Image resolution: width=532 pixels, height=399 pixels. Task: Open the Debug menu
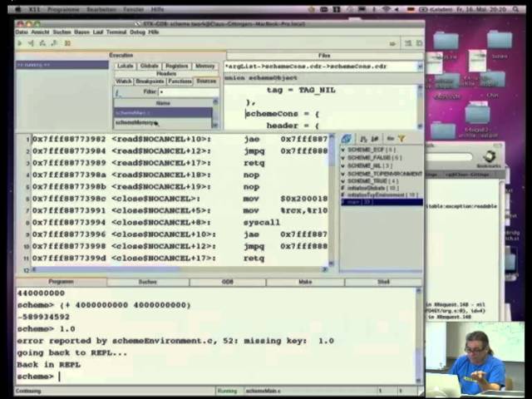(x=137, y=32)
